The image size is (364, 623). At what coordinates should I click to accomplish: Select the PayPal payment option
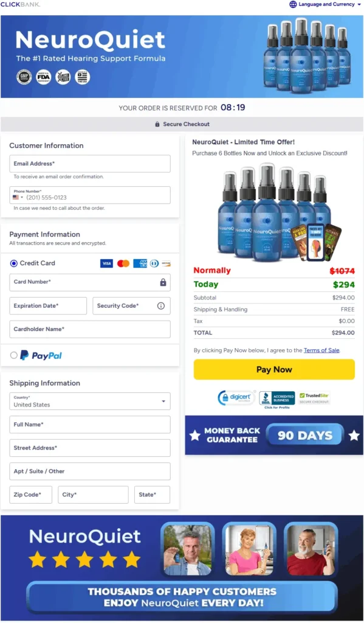14,355
